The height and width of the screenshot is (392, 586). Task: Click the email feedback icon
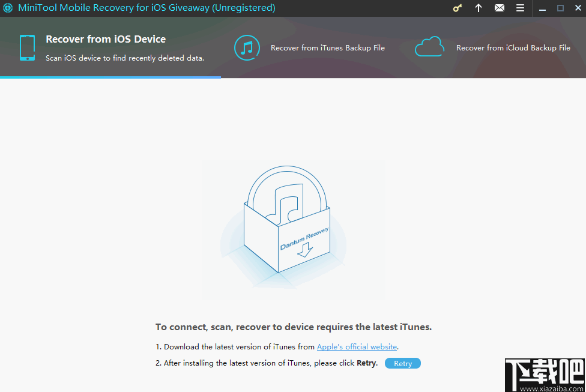tap(500, 8)
